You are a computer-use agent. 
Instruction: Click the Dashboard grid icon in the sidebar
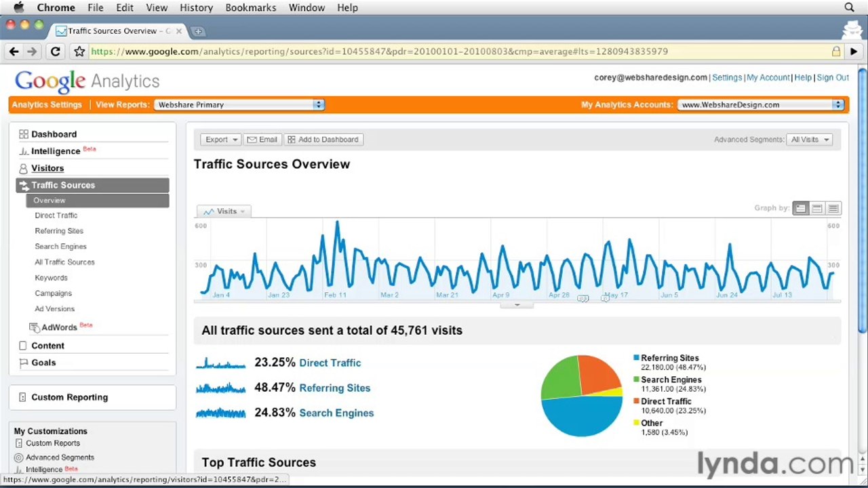point(23,134)
